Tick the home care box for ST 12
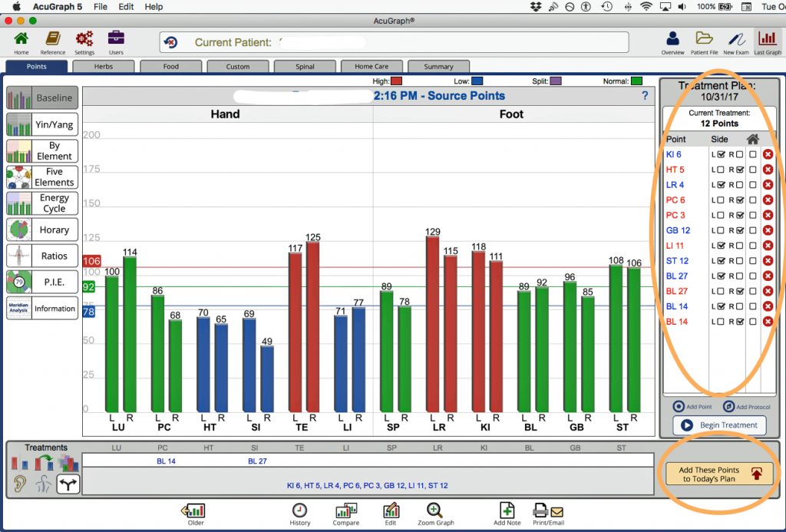This screenshot has height=532, width=786. pos(753,261)
